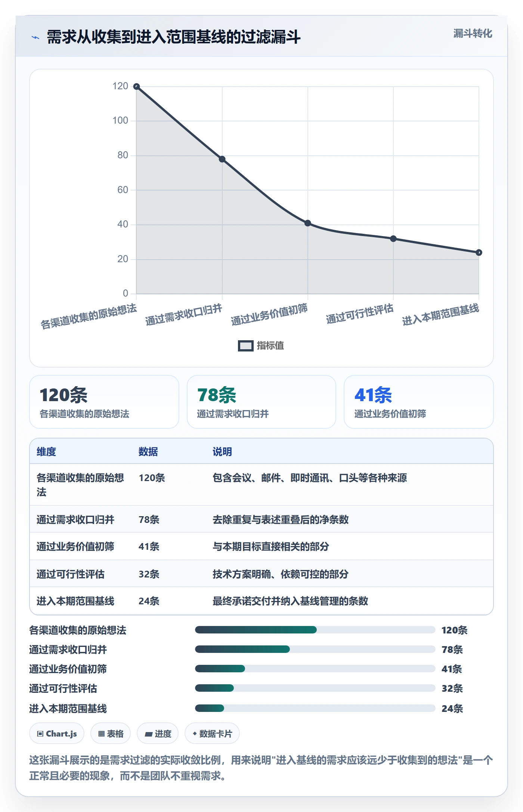Click the footer summary paragraph text
The width and height of the screenshot is (523, 812).
coord(261,768)
